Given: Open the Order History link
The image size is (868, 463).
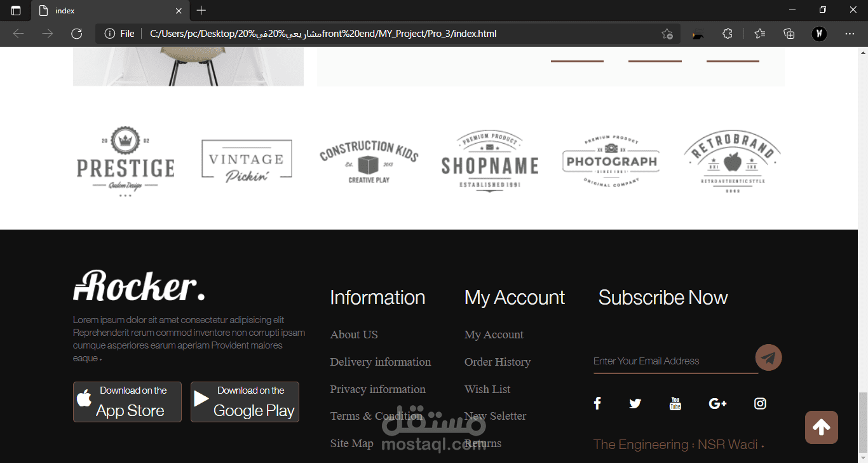Looking at the screenshot, I should click(x=498, y=362).
